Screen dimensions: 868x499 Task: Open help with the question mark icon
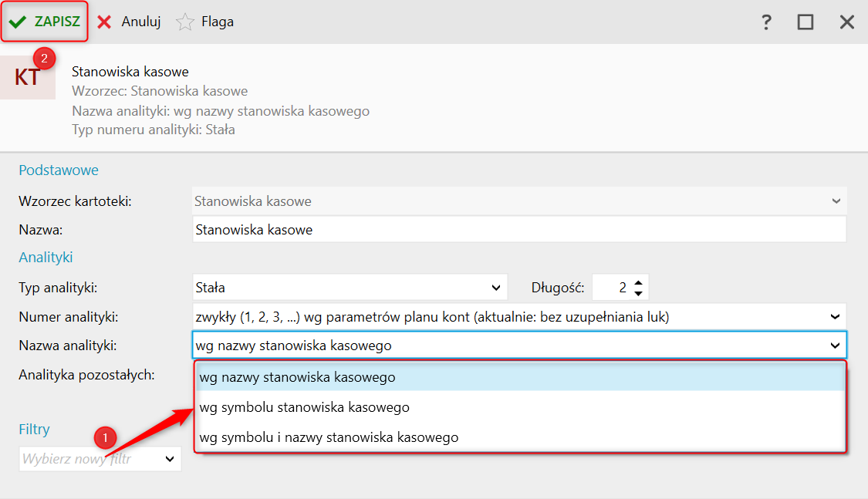point(766,22)
